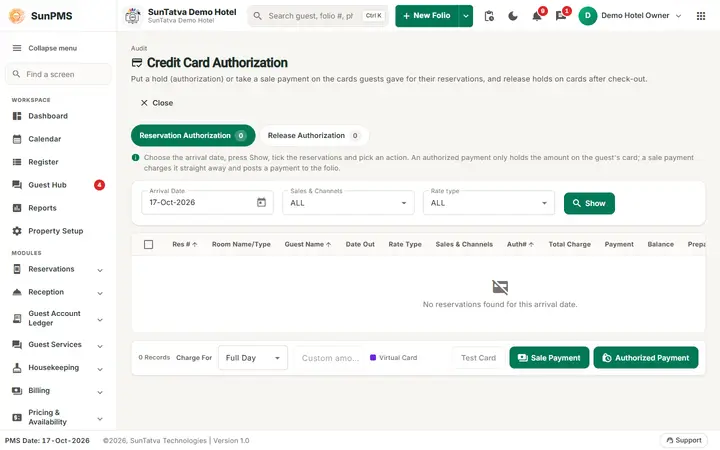Click the Housekeeping module icon

point(17,367)
